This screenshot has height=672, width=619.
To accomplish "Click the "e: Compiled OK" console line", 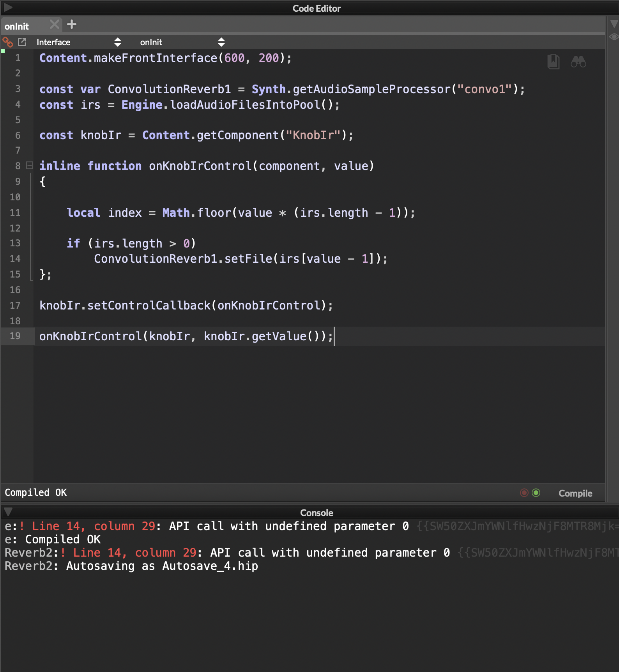I will [x=53, y=539].
